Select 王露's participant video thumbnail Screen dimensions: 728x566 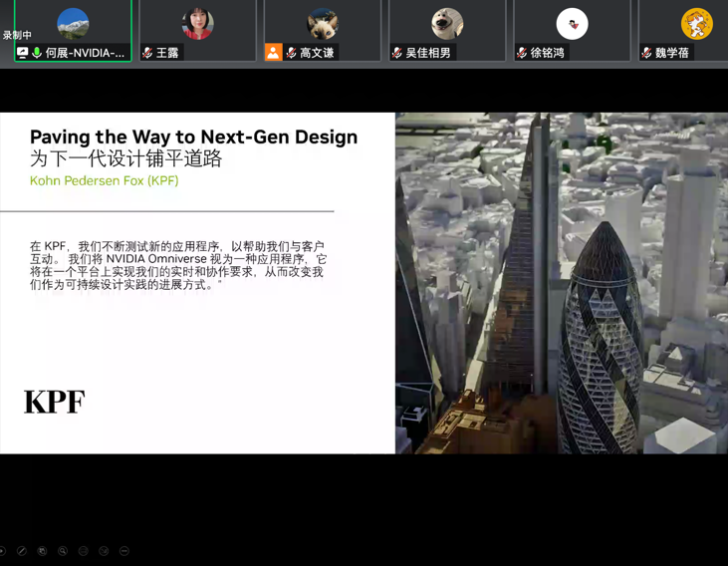[197, 24]
